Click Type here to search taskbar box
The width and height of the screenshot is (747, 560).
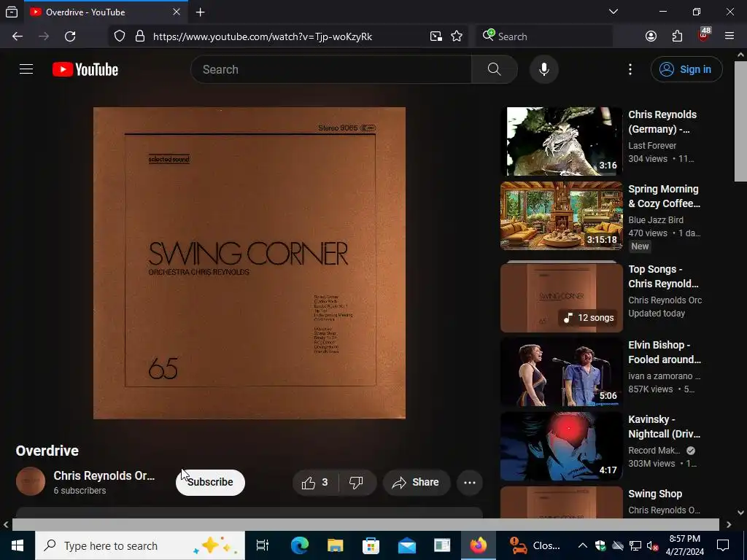tap(140, 545)
